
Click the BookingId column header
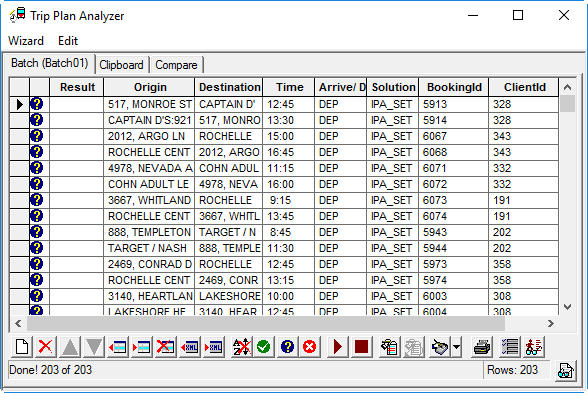(454, 87)
